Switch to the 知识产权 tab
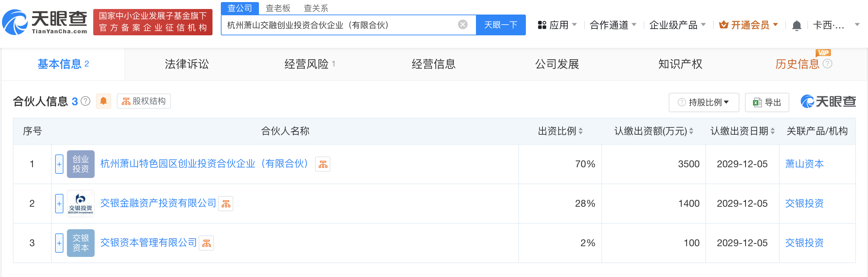Viewport: 868px width, 277px height. (680, 64)
